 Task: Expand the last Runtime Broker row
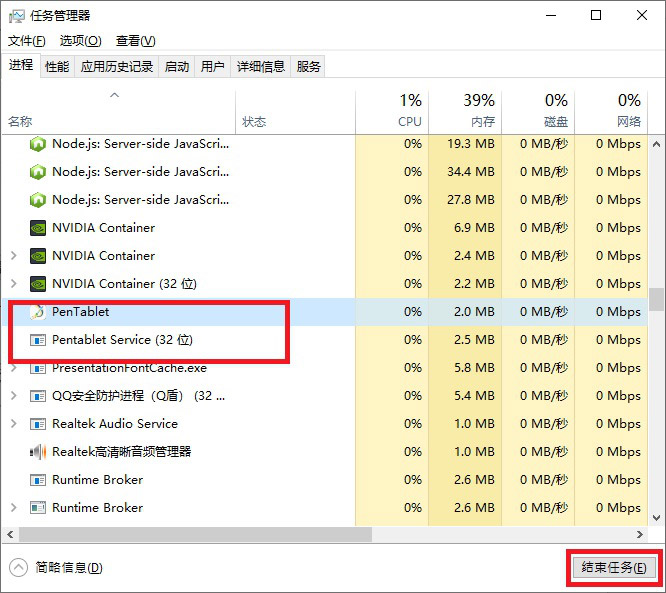[x=14, y=508]
